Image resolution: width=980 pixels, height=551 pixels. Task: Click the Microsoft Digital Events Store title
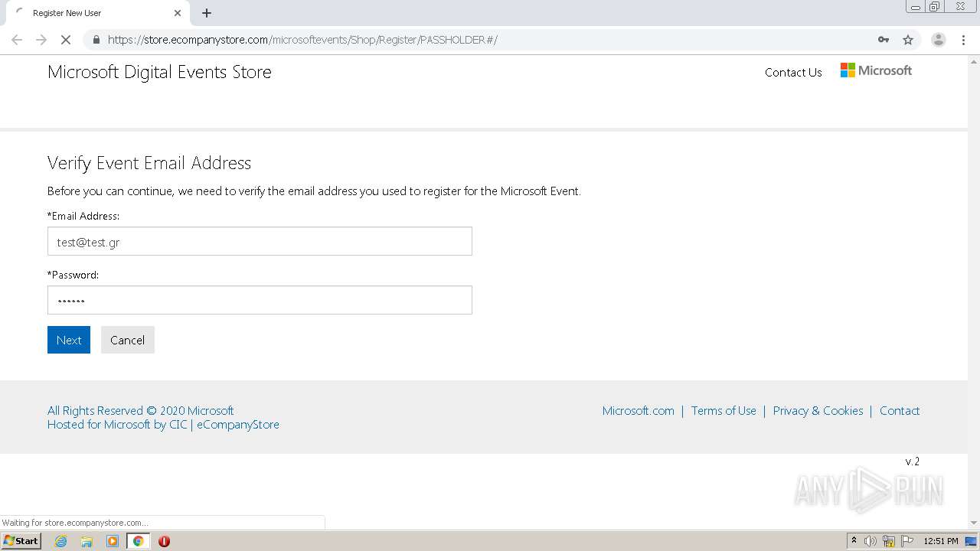(x=159, y=72)
